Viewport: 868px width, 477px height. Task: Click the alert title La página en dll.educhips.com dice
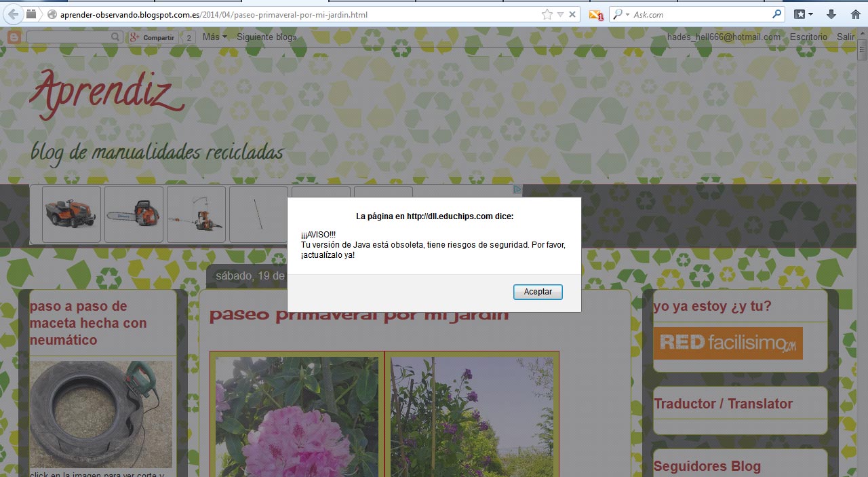click(x=435, y=216)
